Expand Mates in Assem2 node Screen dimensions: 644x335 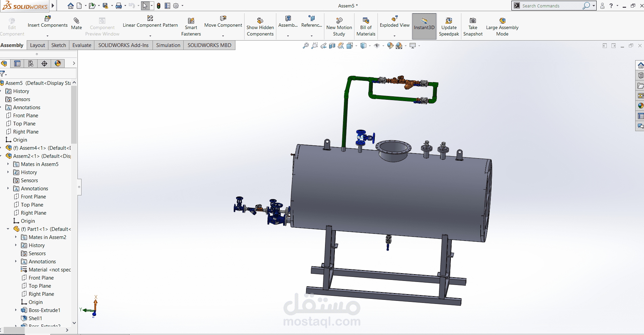pyautogui.click(x=16, y=237)
